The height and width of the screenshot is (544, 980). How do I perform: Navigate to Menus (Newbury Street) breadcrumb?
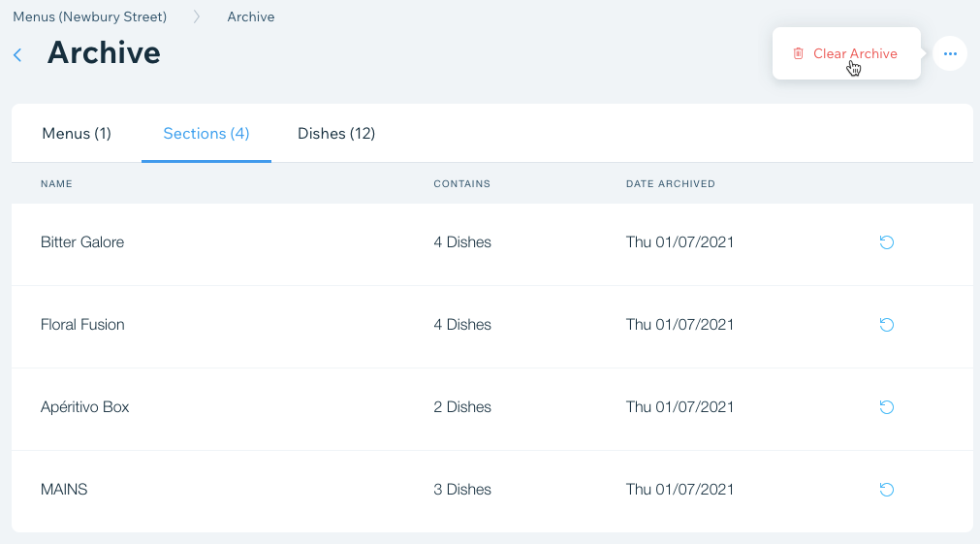tap(89, 16)
